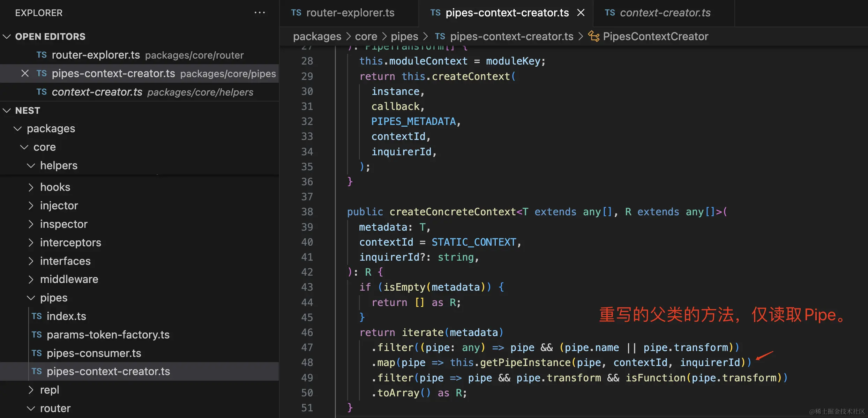The height and width of the screenshot is (418, 868).
Task: Click EXPLORER panel title
Action: (x=39, y=13)
